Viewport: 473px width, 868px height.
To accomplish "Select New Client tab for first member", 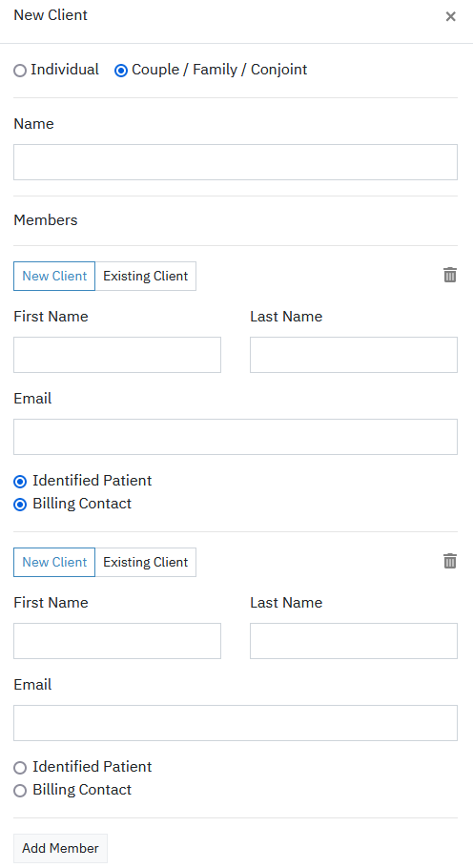I will click(54, 277).
